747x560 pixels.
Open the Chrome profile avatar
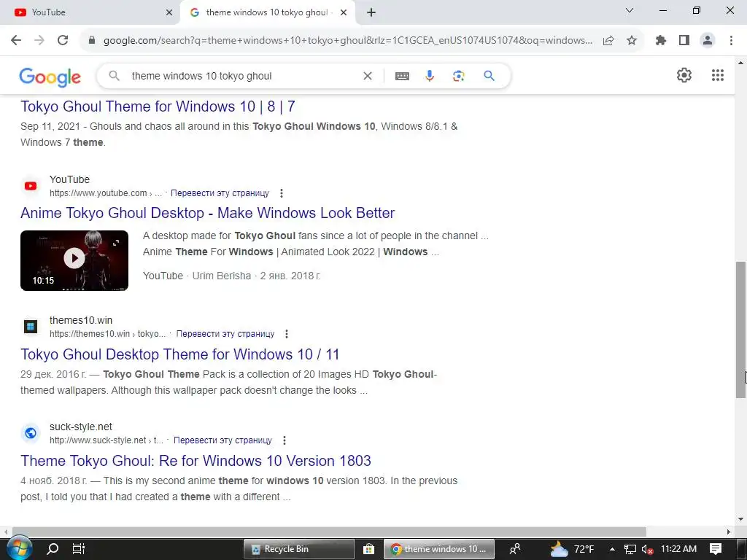708,41
